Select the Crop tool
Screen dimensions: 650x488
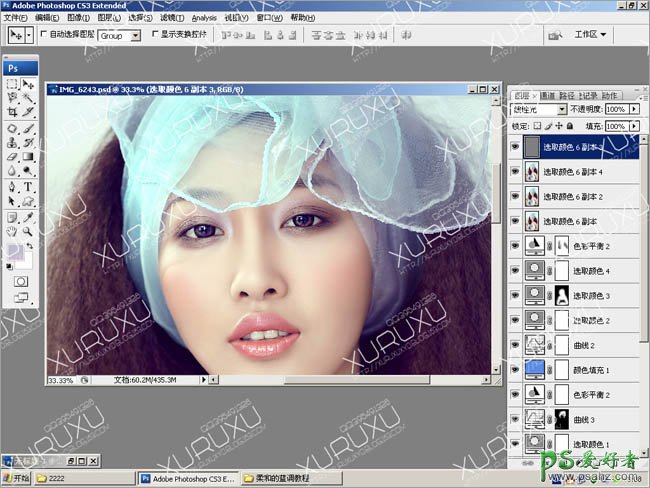click(12, 113)
